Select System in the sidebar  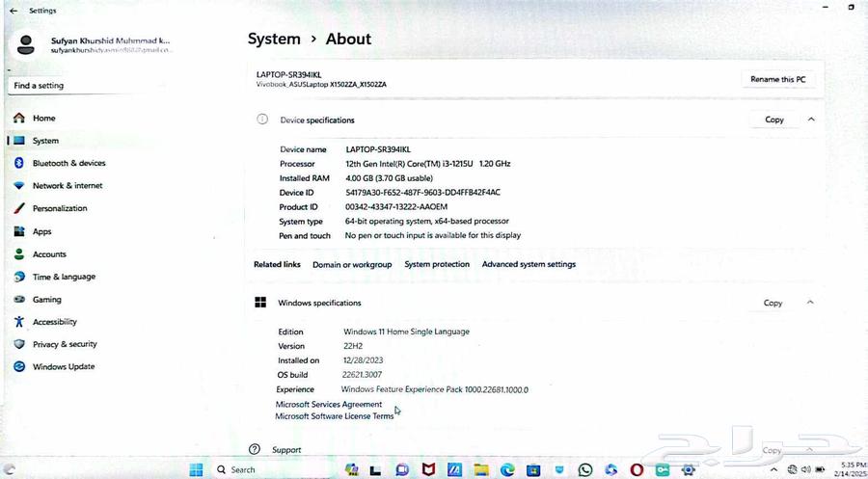click(x=45, y=141)
